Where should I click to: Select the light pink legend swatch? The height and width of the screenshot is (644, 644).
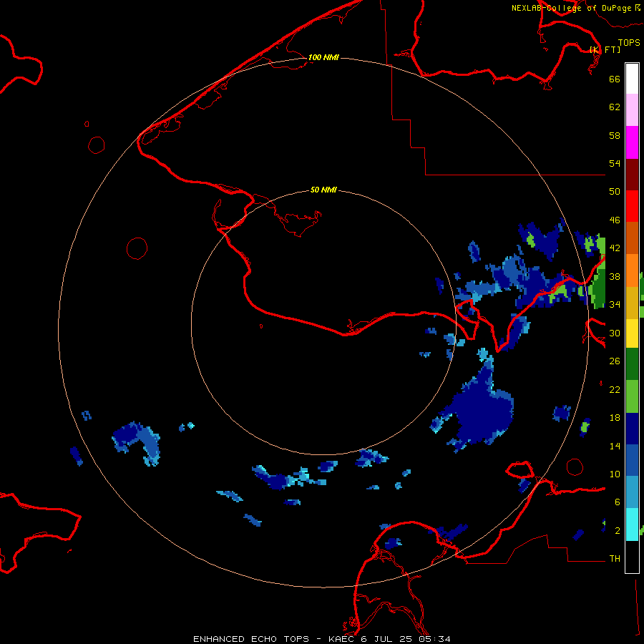click(632, 109)
